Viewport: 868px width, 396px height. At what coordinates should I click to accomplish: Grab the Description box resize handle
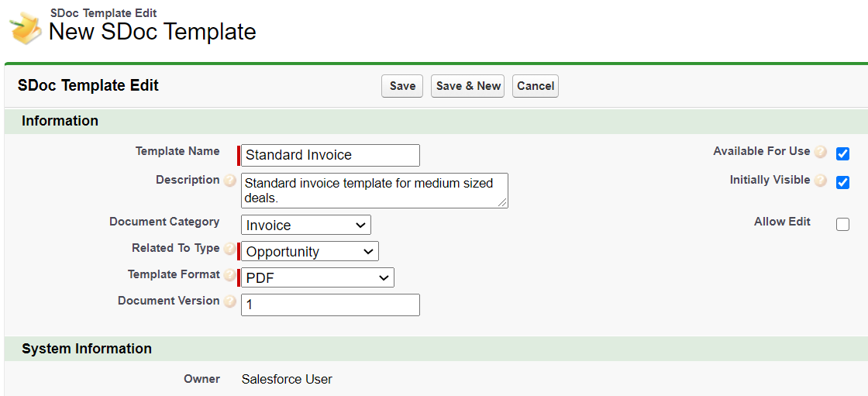pos(503,203)
